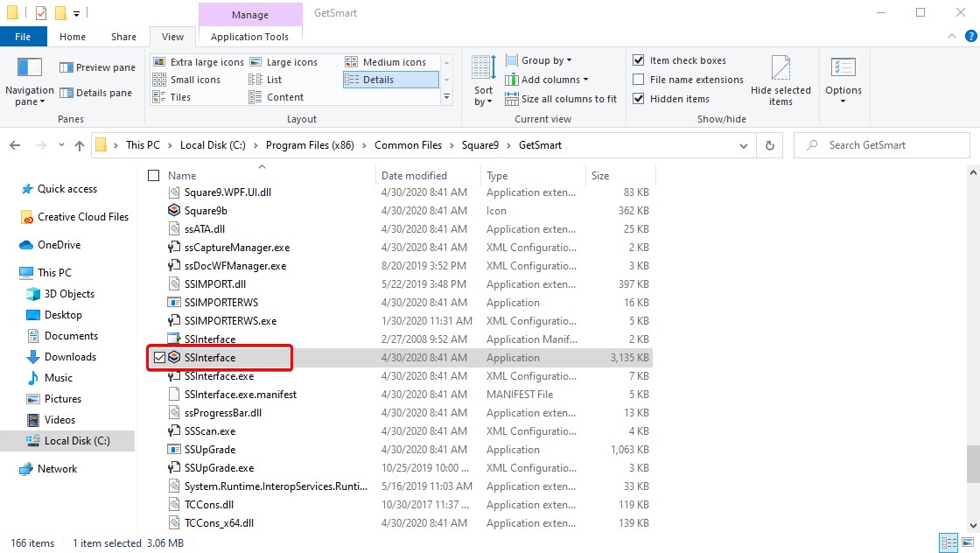Open the File menu tab
This screenshot has width=980, height=553.
coord(23,37)
